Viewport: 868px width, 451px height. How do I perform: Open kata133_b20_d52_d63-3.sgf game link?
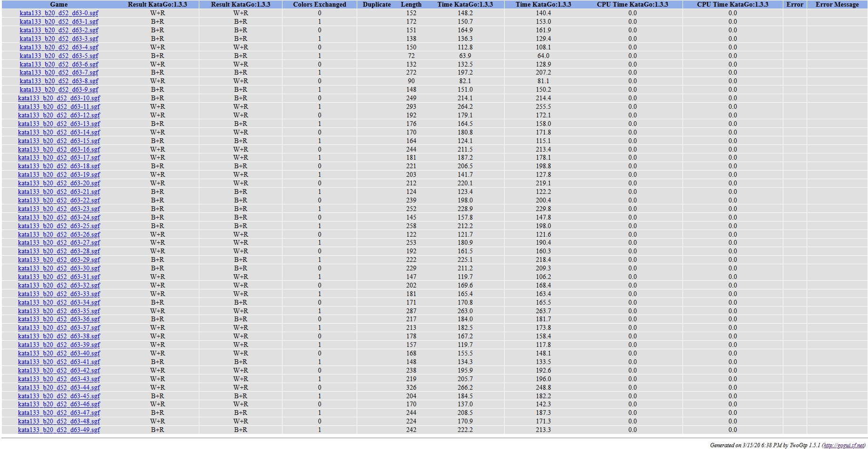[x=59, y=39]
